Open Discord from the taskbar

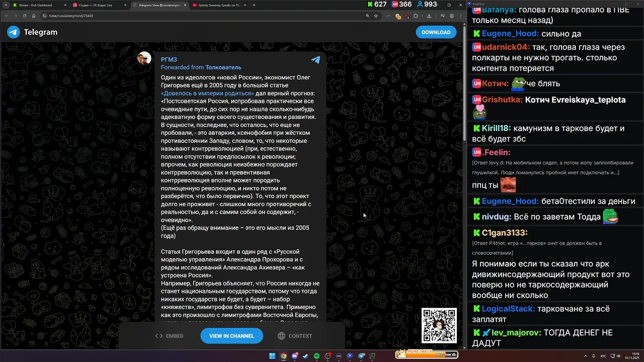295,356
